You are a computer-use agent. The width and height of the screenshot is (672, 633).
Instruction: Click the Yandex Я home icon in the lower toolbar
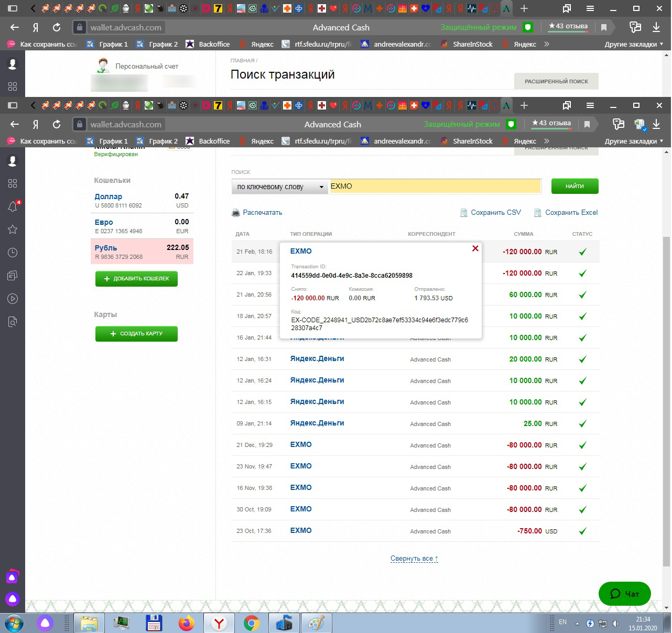pos(36,124)
